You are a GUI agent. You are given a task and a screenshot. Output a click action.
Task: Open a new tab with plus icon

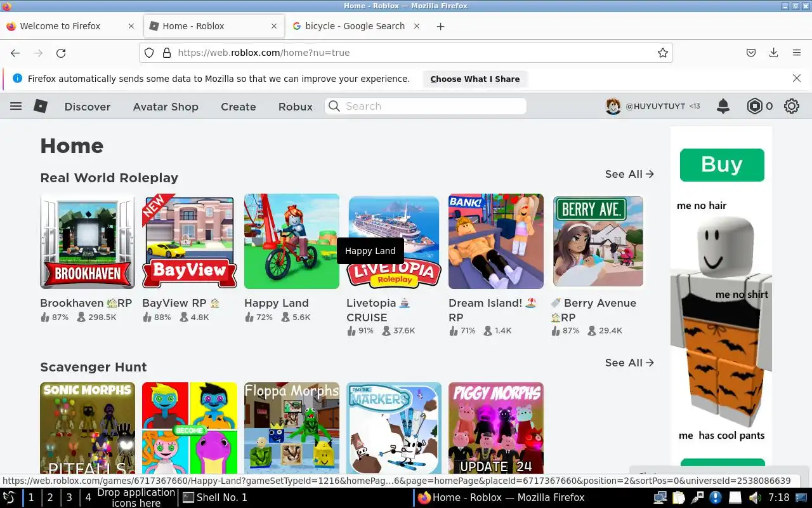(x=440, y=26)
